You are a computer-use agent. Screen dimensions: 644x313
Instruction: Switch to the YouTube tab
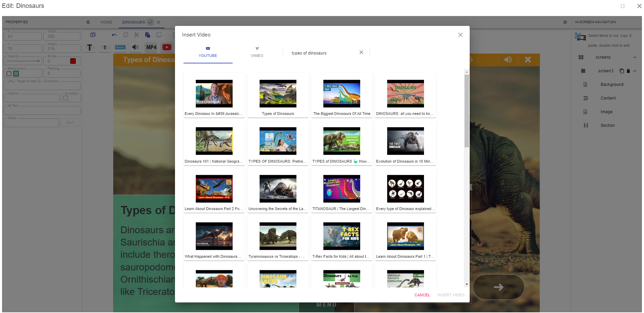[208, 52]
